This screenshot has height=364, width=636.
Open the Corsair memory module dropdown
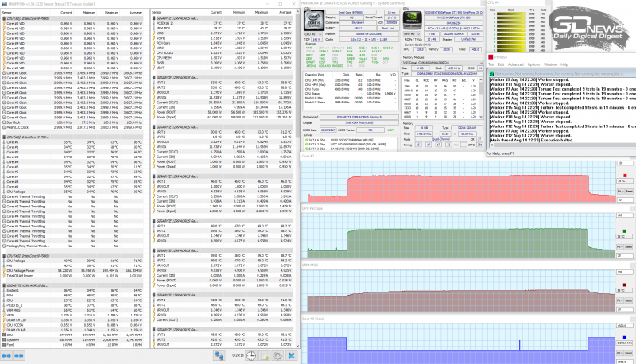pos(443,63)
